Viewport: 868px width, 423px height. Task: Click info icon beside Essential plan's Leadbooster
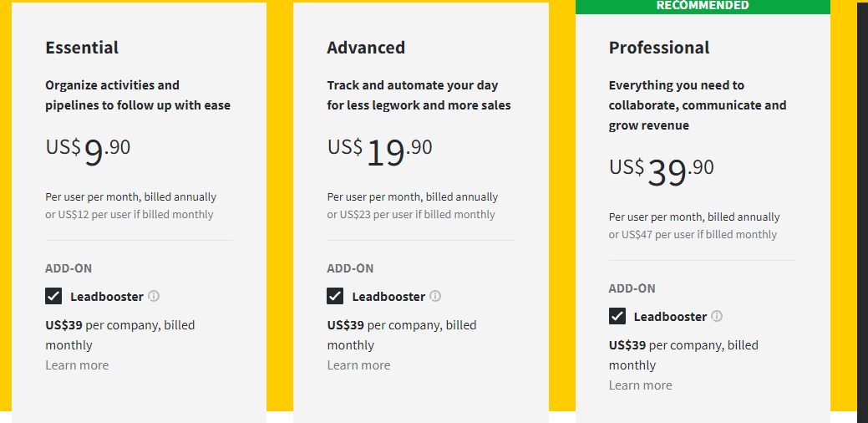pyautogui.click(x=154, y=296)
